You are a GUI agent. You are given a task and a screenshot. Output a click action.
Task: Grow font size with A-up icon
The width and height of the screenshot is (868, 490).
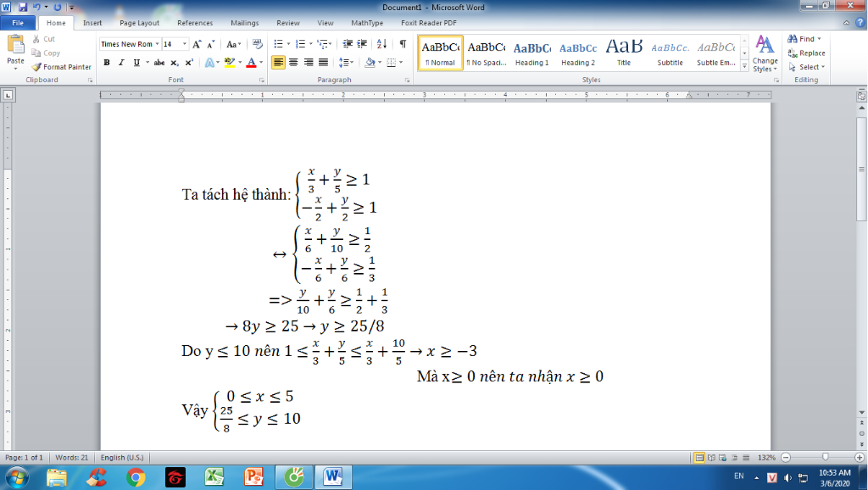click(x=197, y=44)
